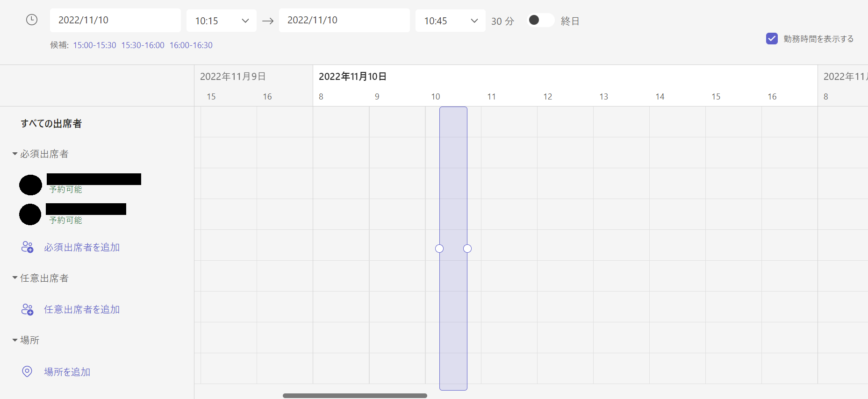
Task: Click 必須出席者を追加 link
Action: click(82, 247)
